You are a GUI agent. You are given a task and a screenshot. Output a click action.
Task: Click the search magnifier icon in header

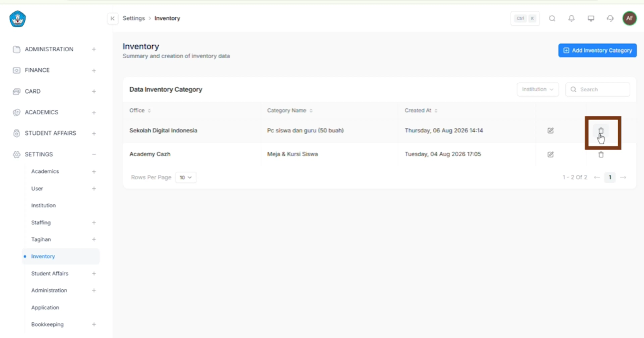click(x=552, y=18)
